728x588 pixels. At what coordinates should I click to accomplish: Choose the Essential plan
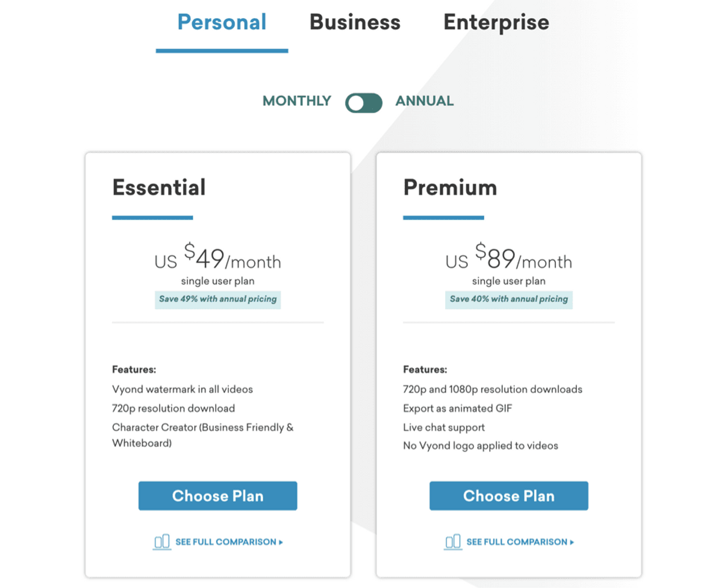coord(218,495)
